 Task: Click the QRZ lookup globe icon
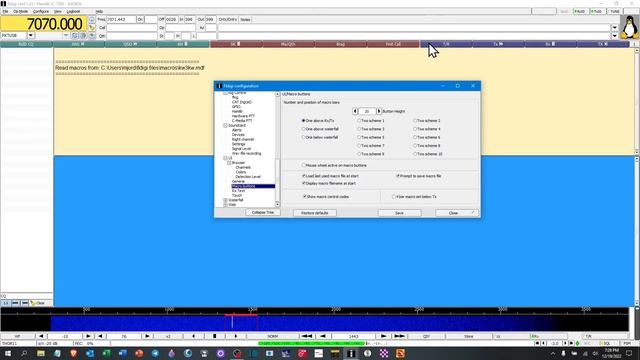[x=92, y=19]
